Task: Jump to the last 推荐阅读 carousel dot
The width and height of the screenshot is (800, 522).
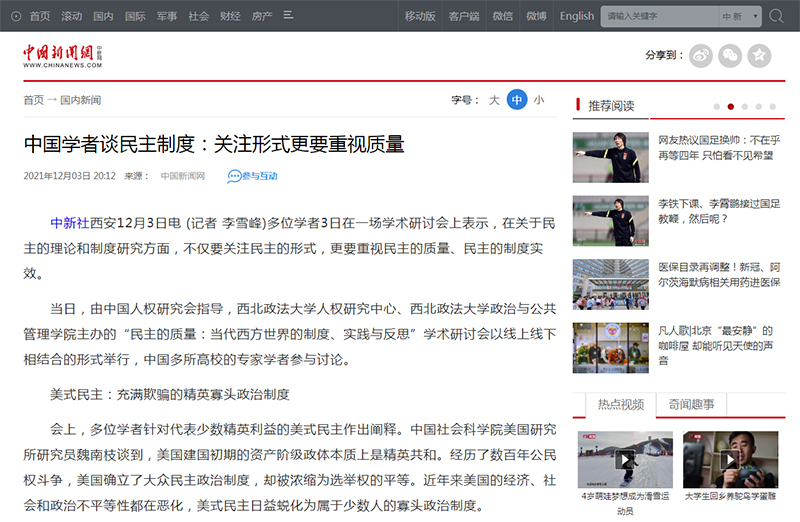Action: point(773,106)
